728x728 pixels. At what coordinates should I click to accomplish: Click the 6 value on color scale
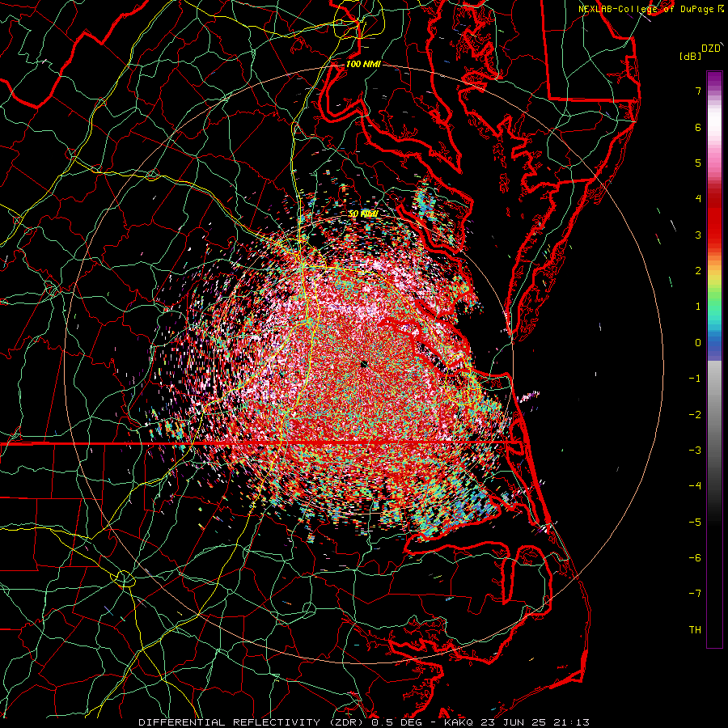pyautogui.click(x=698, y=127)
